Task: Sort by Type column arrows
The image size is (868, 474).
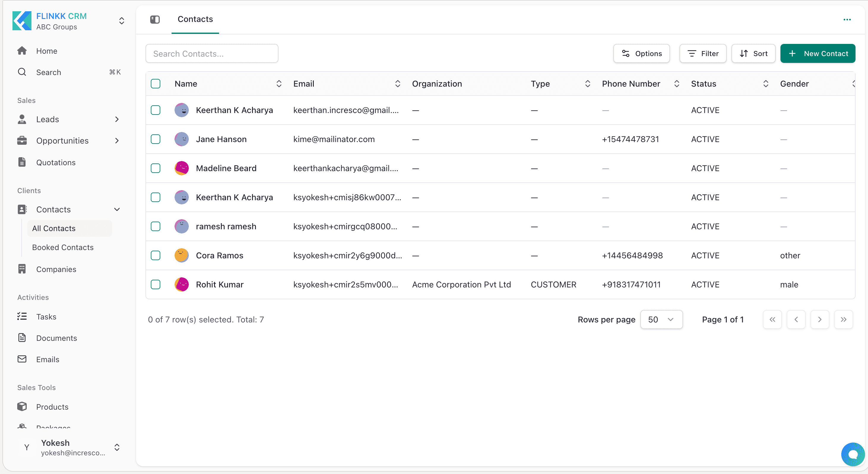Action: pos(588,83)
